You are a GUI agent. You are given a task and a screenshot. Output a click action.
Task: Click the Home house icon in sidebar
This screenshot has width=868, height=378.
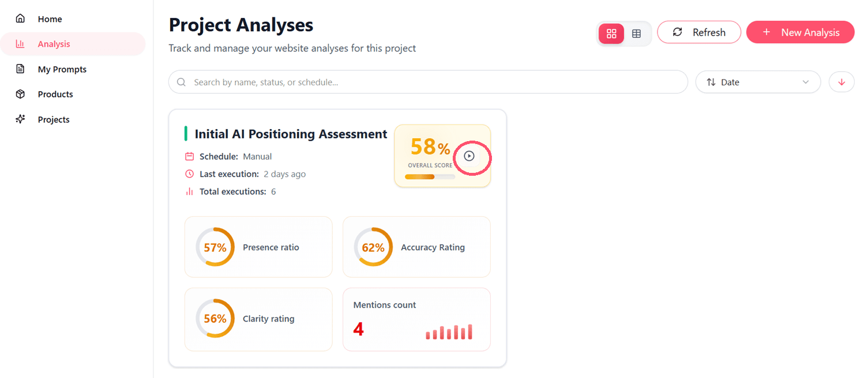pyautogui.click(x=20, y=19)
